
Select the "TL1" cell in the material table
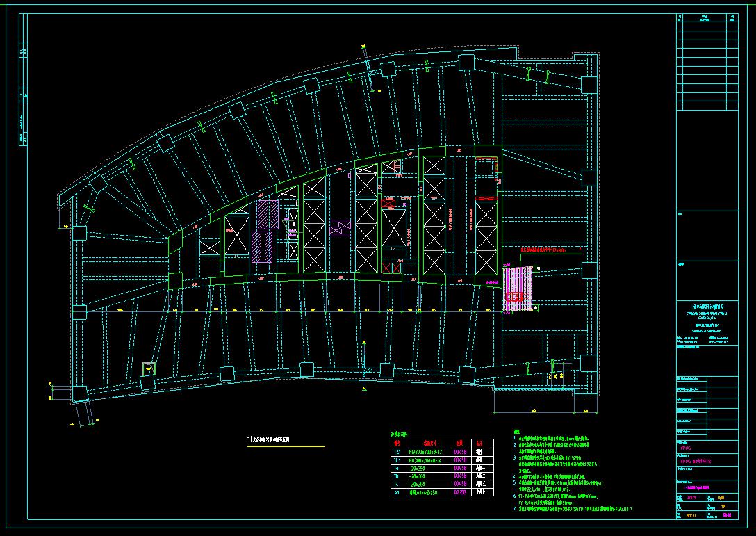(x=397, y=460)
